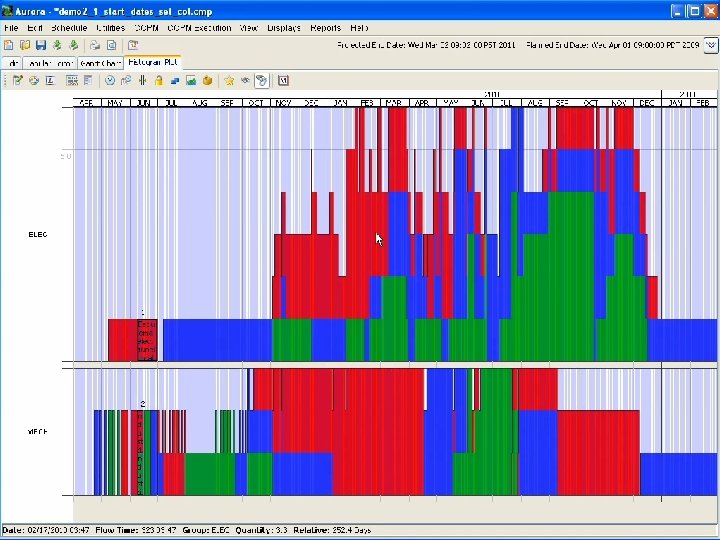Select the MECH resource row label
Image resolution: width=720 pixels, height=540 pixels.
[x=38, y=432]
